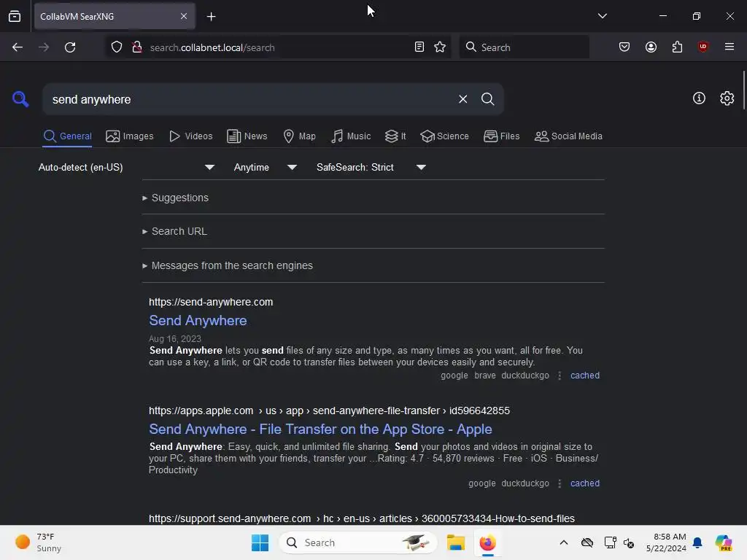The image size is (747, 560).
Task: Open weather widget showing 73°F Sunny
Action: click(38, 542)
